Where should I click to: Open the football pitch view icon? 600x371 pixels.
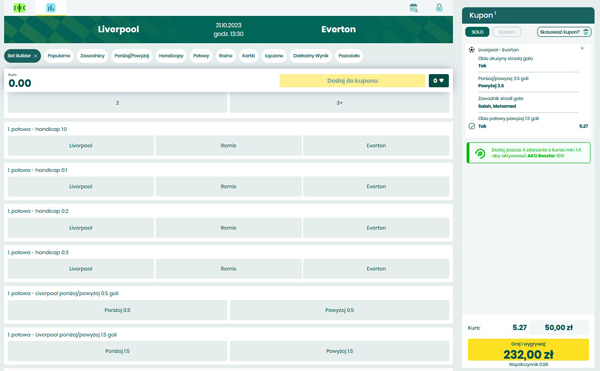click(19, 8)
